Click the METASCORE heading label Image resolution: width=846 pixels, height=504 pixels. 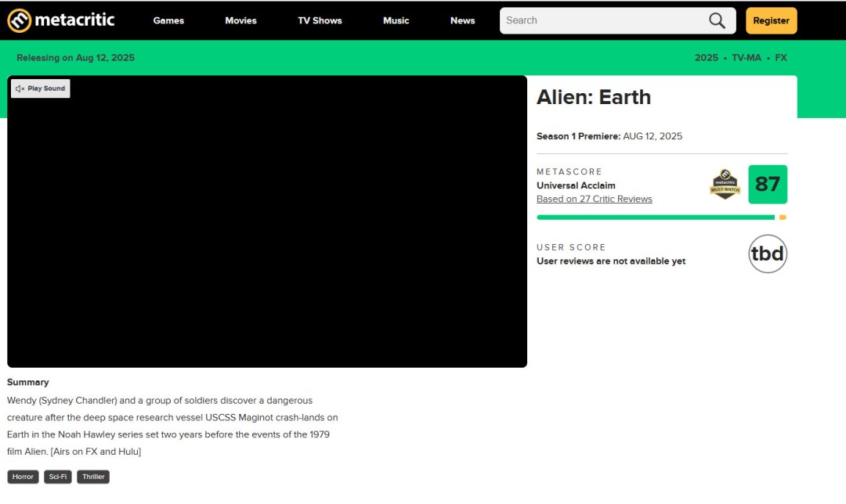click(x=569, y=171)
